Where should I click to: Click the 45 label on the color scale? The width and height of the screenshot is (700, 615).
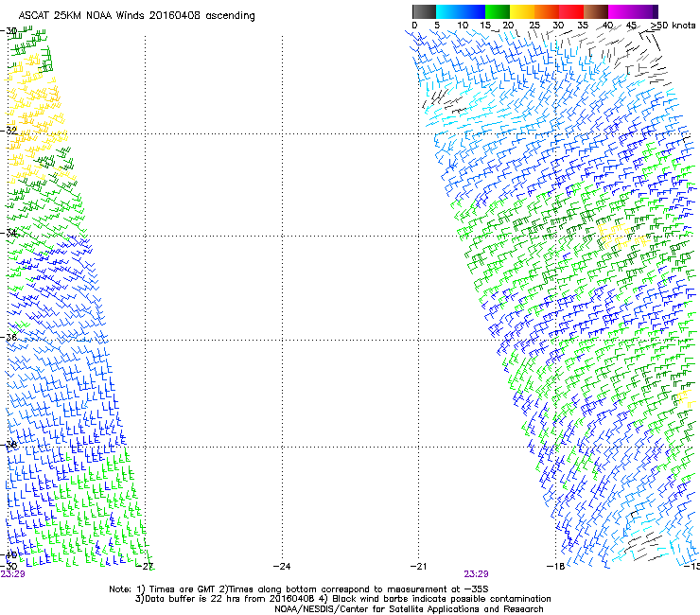point(631,26)
